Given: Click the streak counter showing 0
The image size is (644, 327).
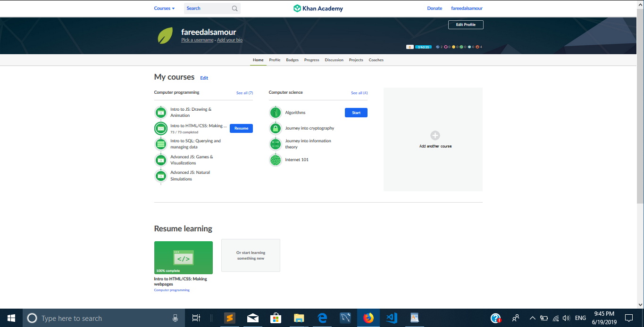Looking at the screenshot, I should tap(410, 47).
